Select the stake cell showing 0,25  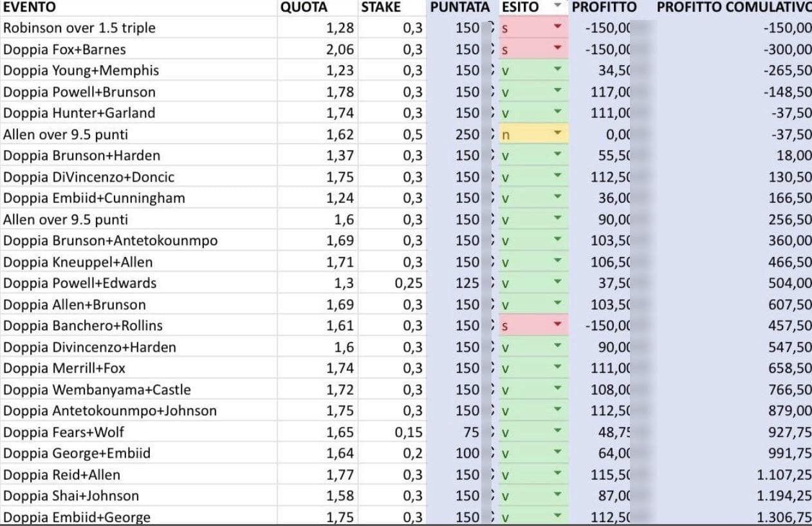pos(409,283)
